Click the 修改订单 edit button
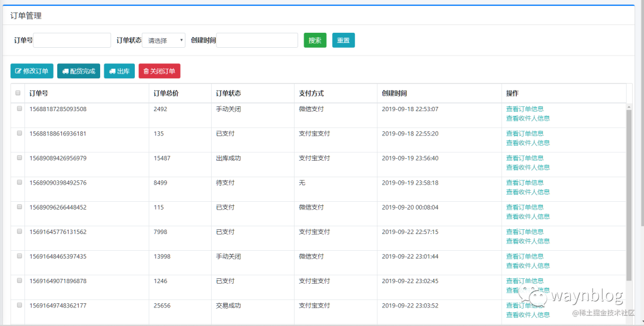The width and height of the screenshot is (644, 326). point(32,71)
